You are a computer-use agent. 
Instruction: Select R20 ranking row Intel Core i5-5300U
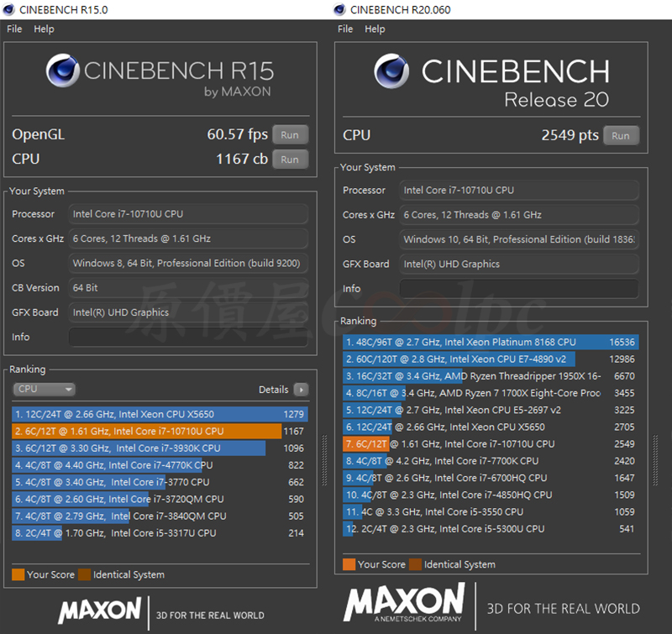[491, 529]
